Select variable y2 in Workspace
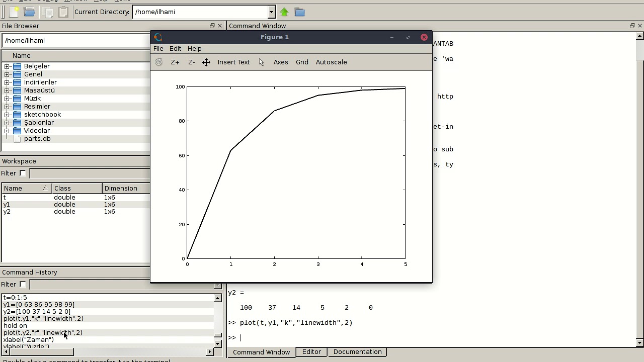The width and height of the screenshot is (644, 362). click(x=76, y=212)
